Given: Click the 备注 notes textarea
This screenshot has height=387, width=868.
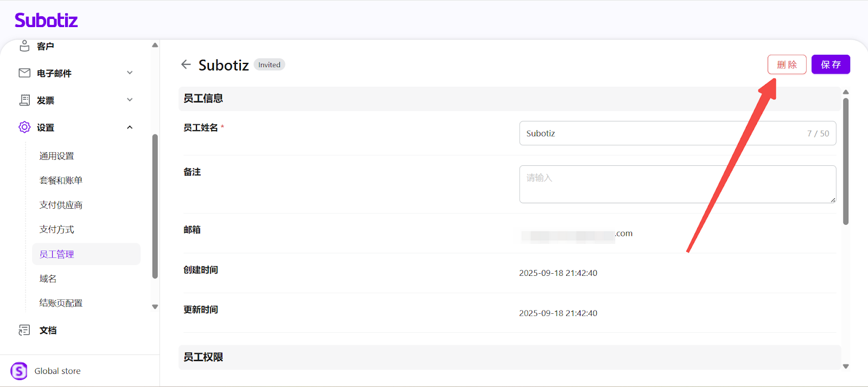Looking at the screenshot, I should pos(677,184).
